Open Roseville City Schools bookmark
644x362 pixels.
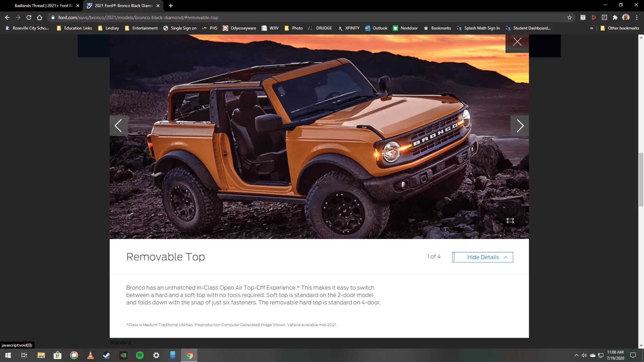point(27,28)
